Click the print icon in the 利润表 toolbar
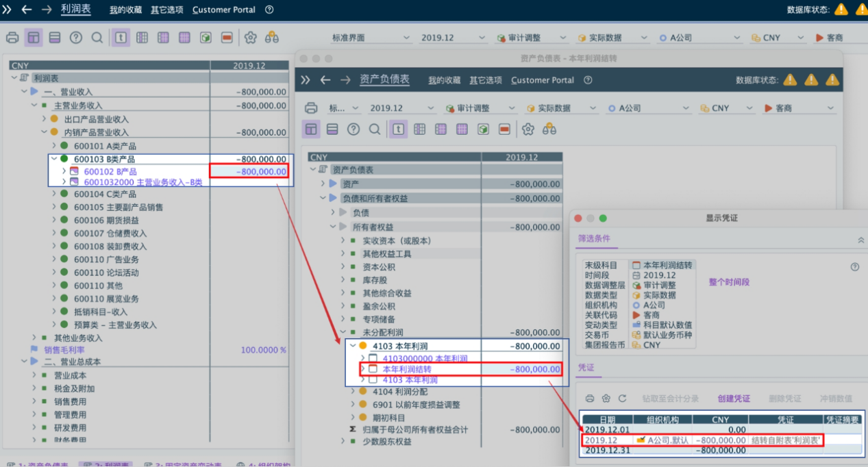Screen dimensions: 868x467 point(12,38)
